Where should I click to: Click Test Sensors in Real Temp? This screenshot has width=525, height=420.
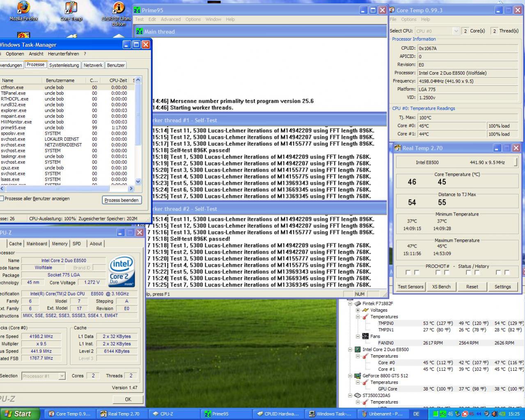coord(410,287)
